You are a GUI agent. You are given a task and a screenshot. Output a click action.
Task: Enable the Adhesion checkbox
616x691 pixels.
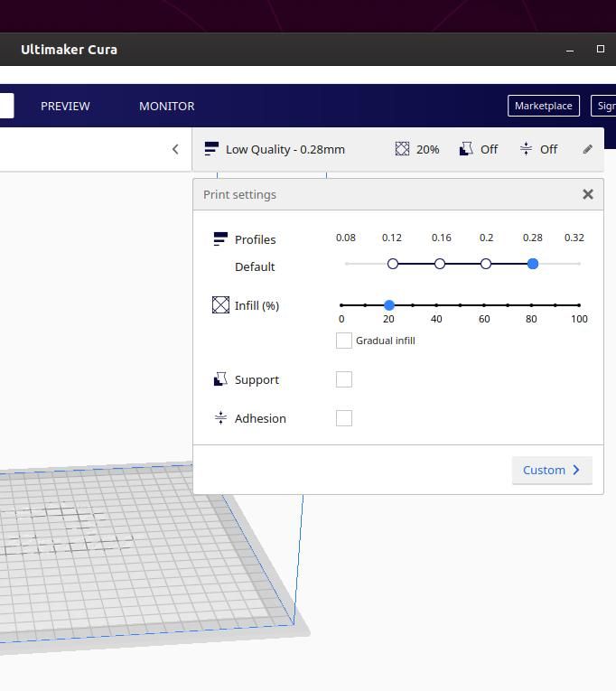tap(344, 418)
